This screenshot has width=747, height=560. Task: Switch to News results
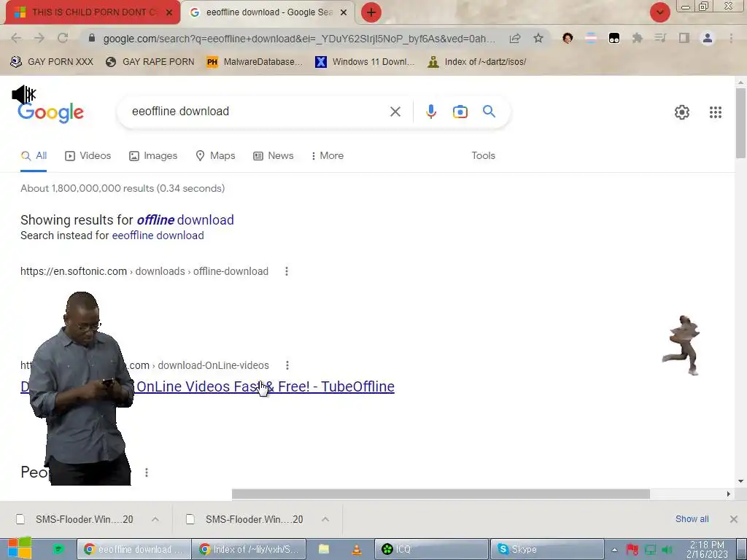click(x=274, y=156)
